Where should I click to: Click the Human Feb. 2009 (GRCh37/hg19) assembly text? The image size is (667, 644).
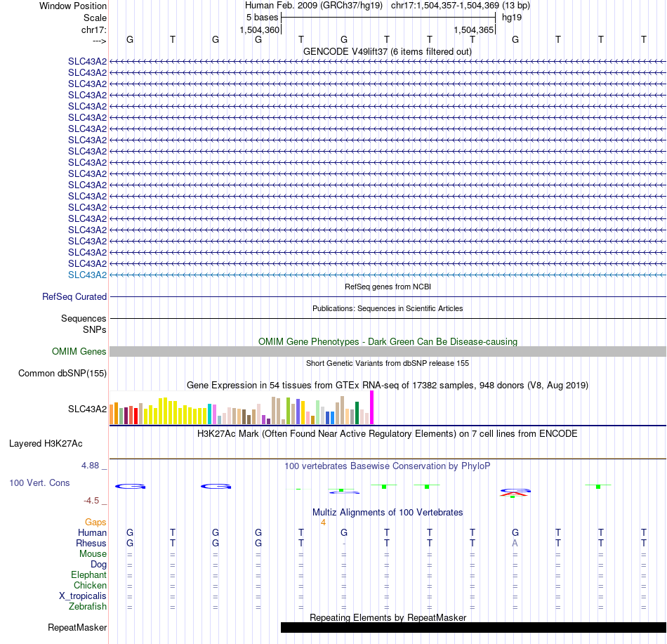[314, 6]
